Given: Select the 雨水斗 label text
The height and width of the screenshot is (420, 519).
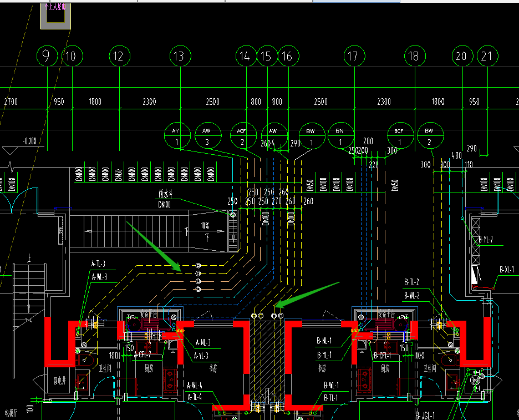Looking at the screenshot, I should tap(165, 194).
